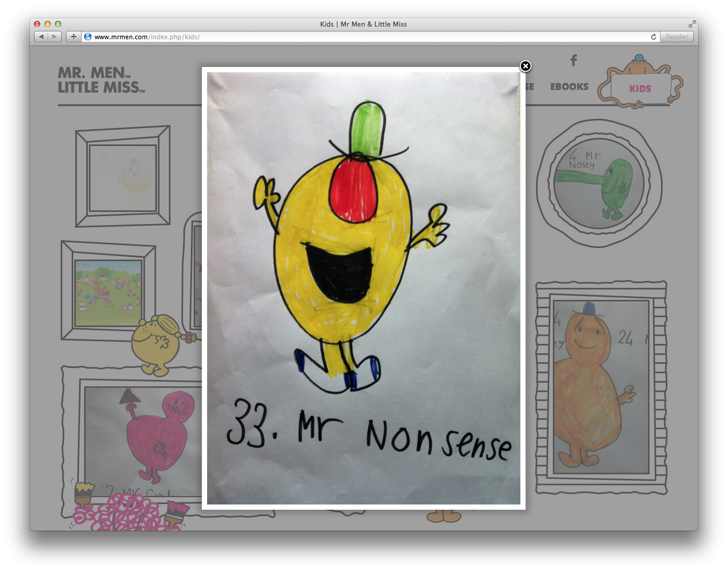Image resolution: width=728 pixels, height=572 pixels.
Task: Open the faded yellow character framed drawing
Action: 123,178
